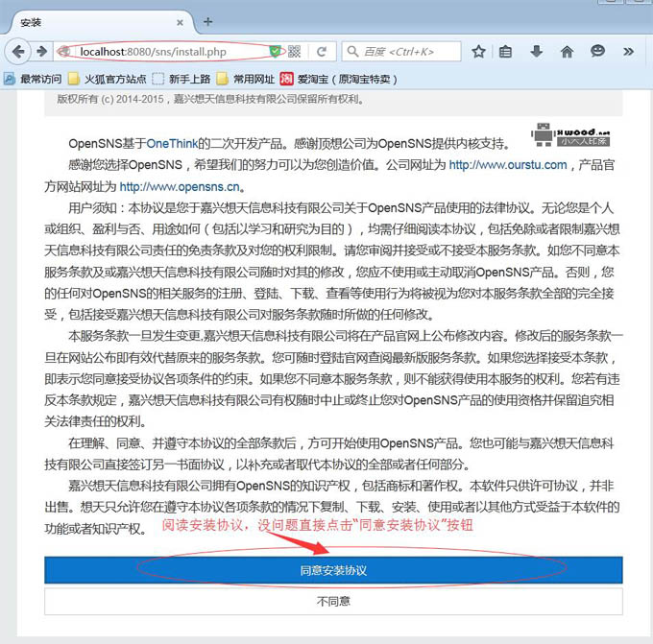Open the bookmarks list icon
The height and width of the screenshot is (644, 653).
[505, 52]
